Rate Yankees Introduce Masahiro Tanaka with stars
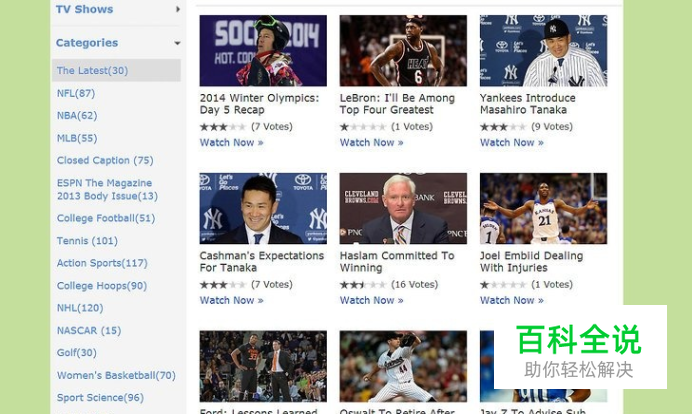The height and width of the screenshot is (414, 692). 503,127
